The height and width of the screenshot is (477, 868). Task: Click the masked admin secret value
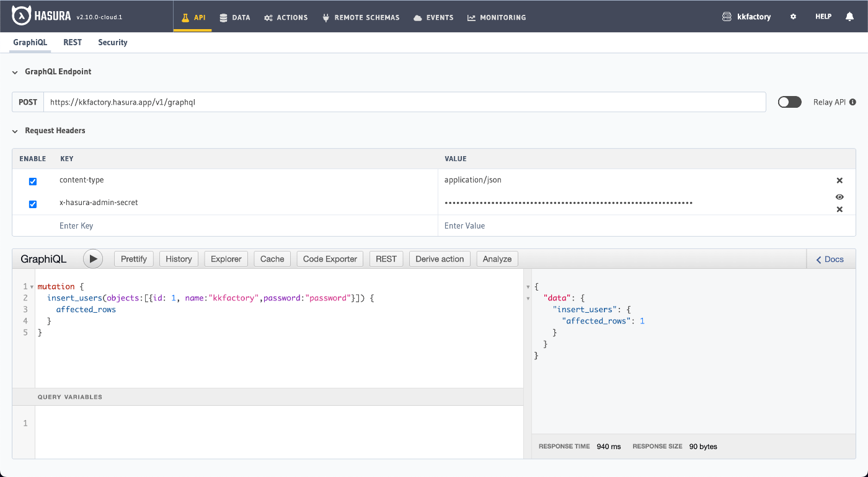click(x=569, y=203)
